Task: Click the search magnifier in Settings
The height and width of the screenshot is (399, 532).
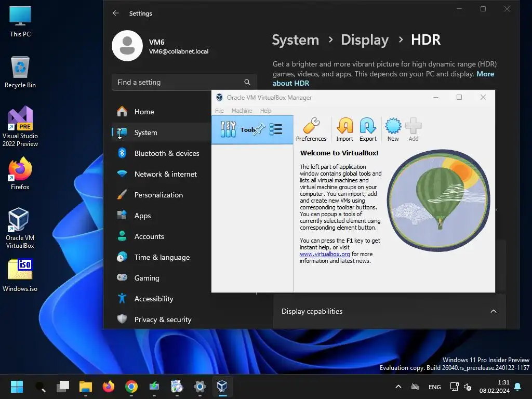Action: (x=247, y=82)
